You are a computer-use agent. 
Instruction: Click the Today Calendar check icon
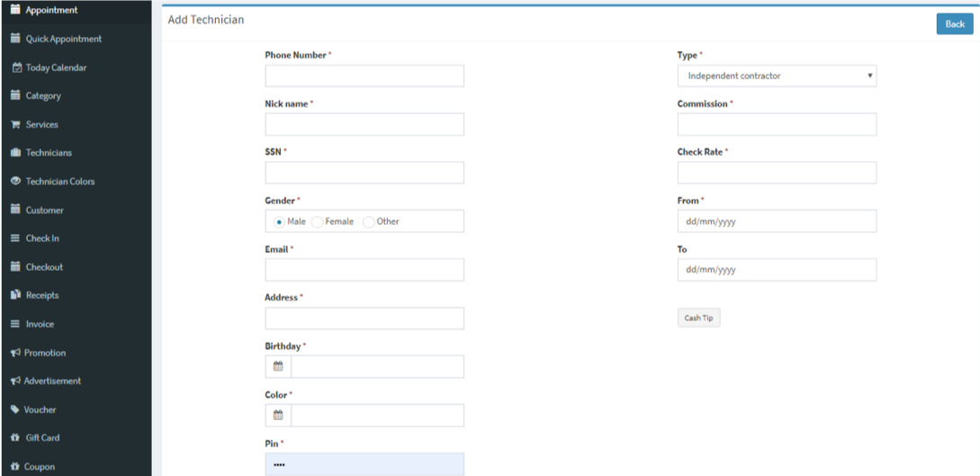click(17, 67)
